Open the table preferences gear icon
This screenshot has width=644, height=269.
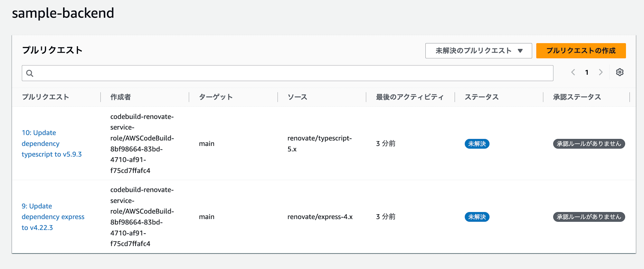[620, 72]
